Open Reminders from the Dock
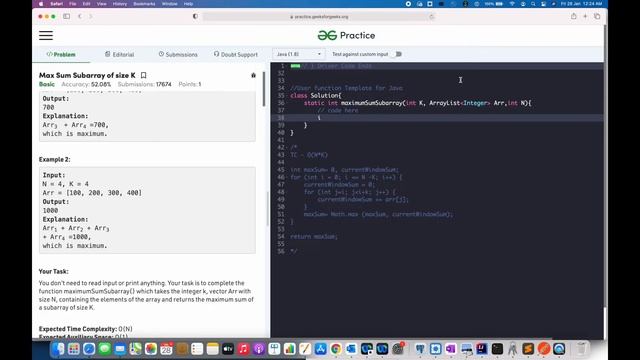The height and width of the screenshot is (360, 640). coord(197,349)
